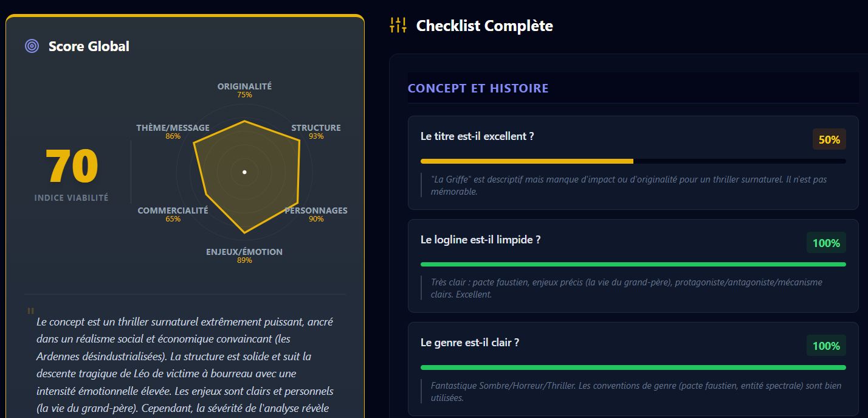Toggle the 100% badge for the logline item
Image resolution: width=868 pixels, height=418 pixels.
[826, 242]
